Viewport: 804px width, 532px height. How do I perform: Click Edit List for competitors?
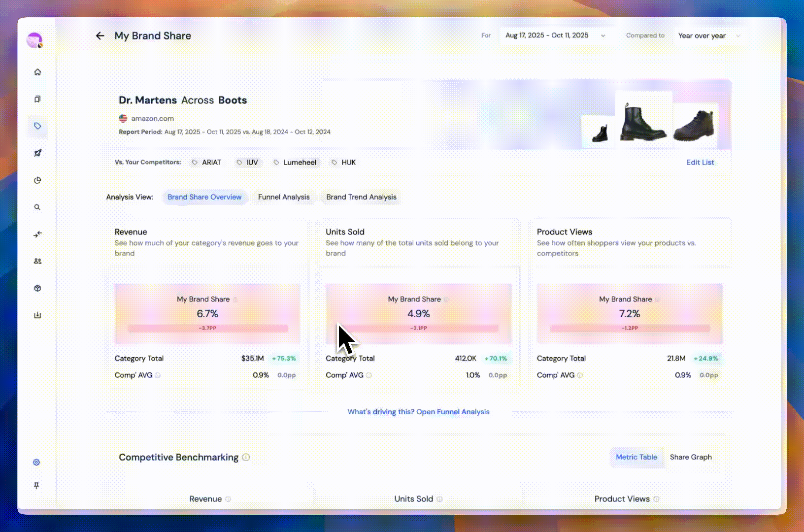(700, 163)
